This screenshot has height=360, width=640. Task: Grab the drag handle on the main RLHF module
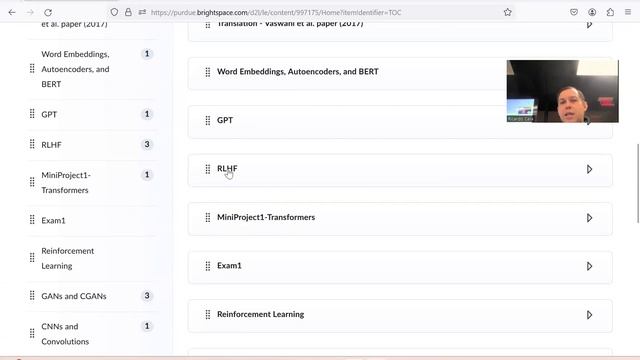(208, 169)
